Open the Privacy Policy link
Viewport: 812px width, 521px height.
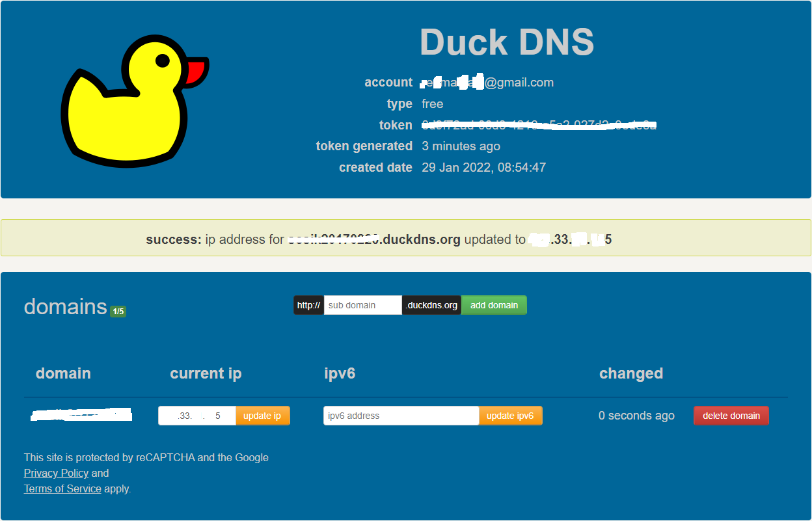coord(56,473)
